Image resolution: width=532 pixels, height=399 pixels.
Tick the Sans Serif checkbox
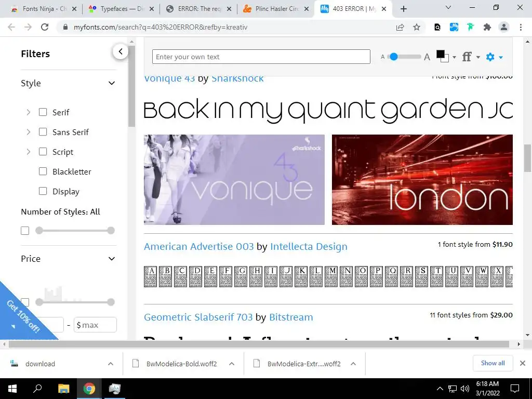[43, 131]
